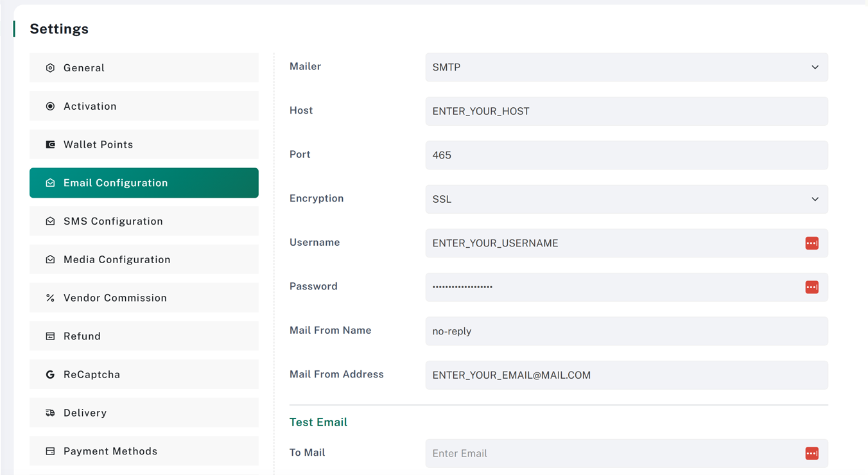
Task: Focus the Host input field
Action: click(x=627, y=111)
